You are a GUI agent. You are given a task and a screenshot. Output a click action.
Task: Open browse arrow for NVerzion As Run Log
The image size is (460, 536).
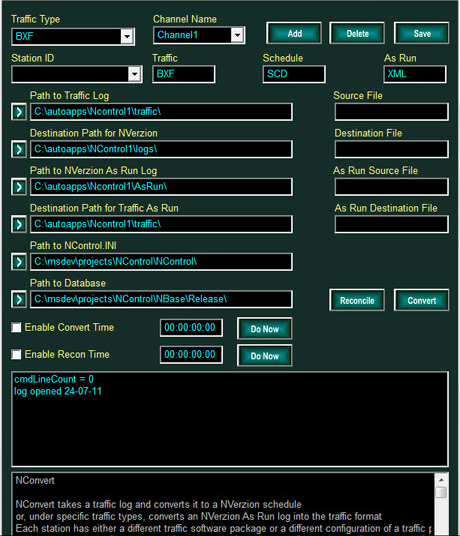click(x=19, y=187)
